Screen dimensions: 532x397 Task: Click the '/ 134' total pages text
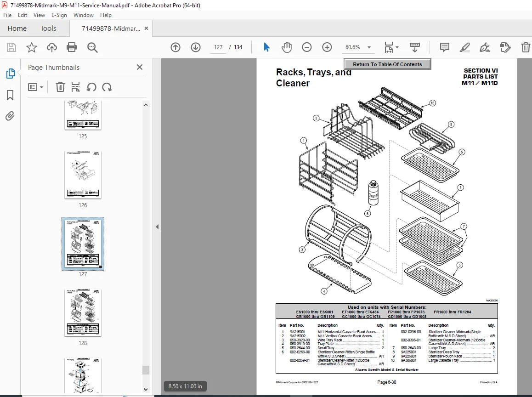(x=236, y=47)
